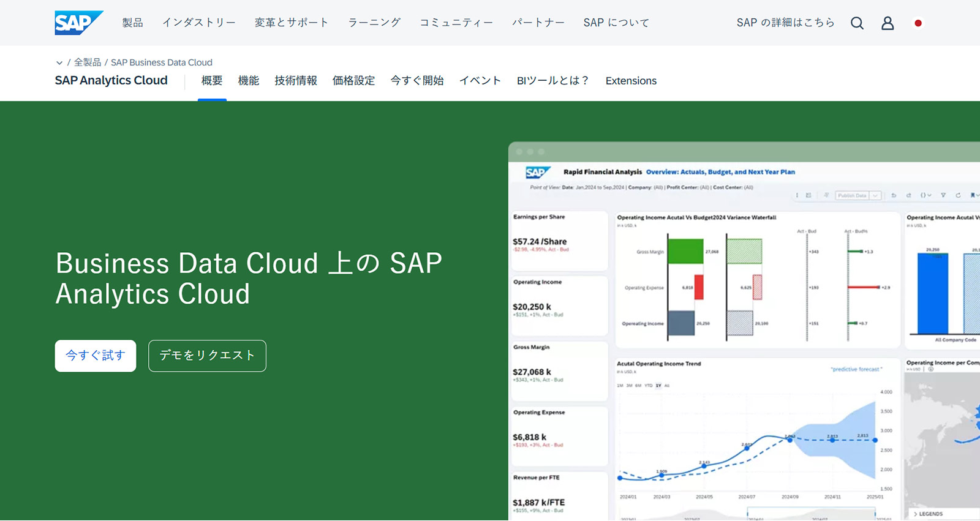Open the インダストリー menu
Screen dimensions: 980x521
(198, 23)
